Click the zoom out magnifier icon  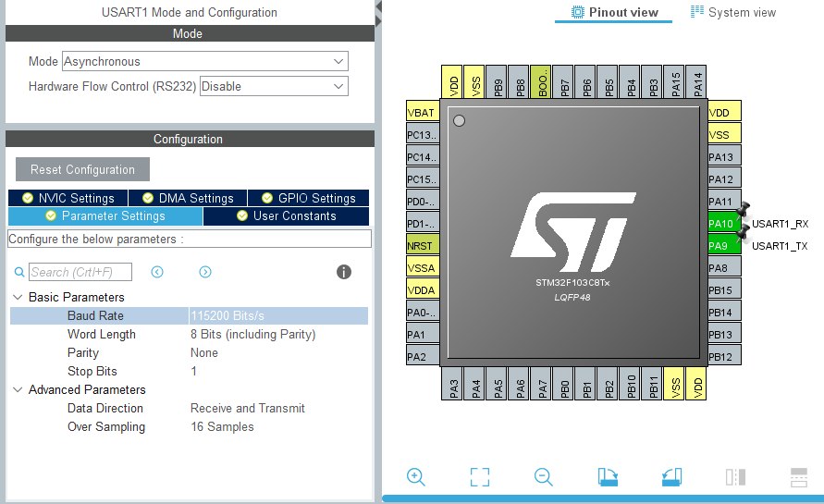544,476
